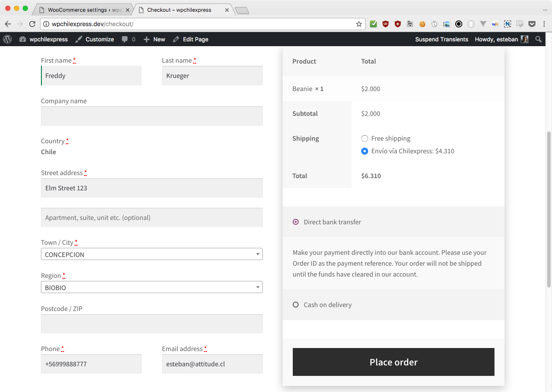The height and width of the screenshot is (392, 552).
Task: Click the Postcode / ZIP field
Action: click(152, 324)
